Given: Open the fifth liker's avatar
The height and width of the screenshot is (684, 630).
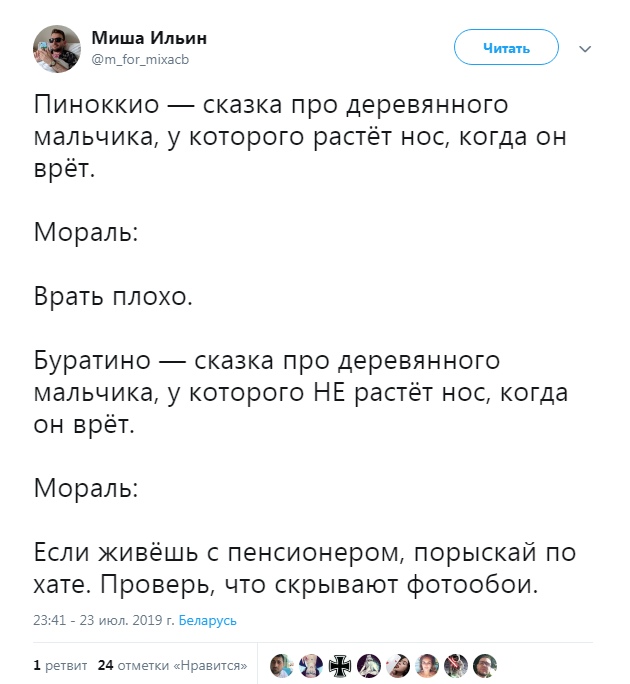Looking at the screenshot, I should point(398,665).
